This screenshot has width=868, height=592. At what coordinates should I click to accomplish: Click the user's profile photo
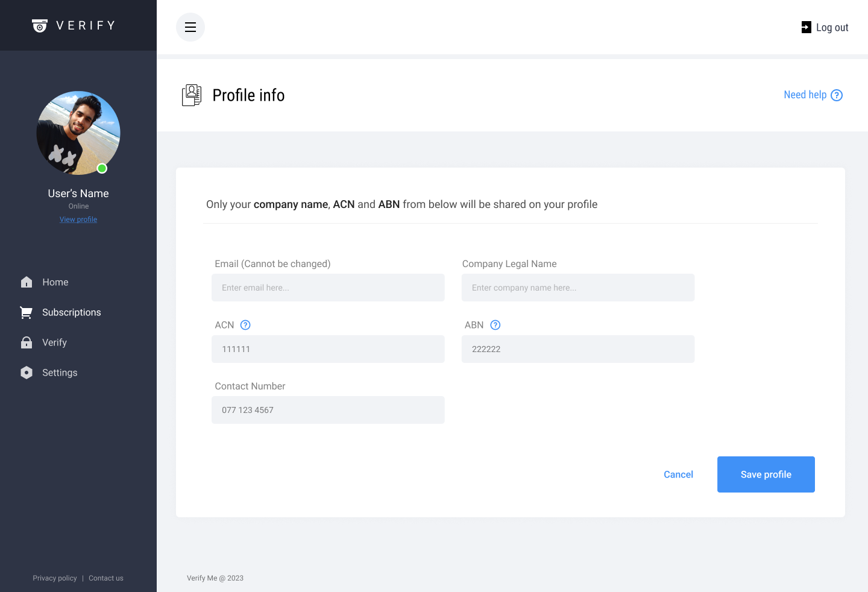click(78, 133)
